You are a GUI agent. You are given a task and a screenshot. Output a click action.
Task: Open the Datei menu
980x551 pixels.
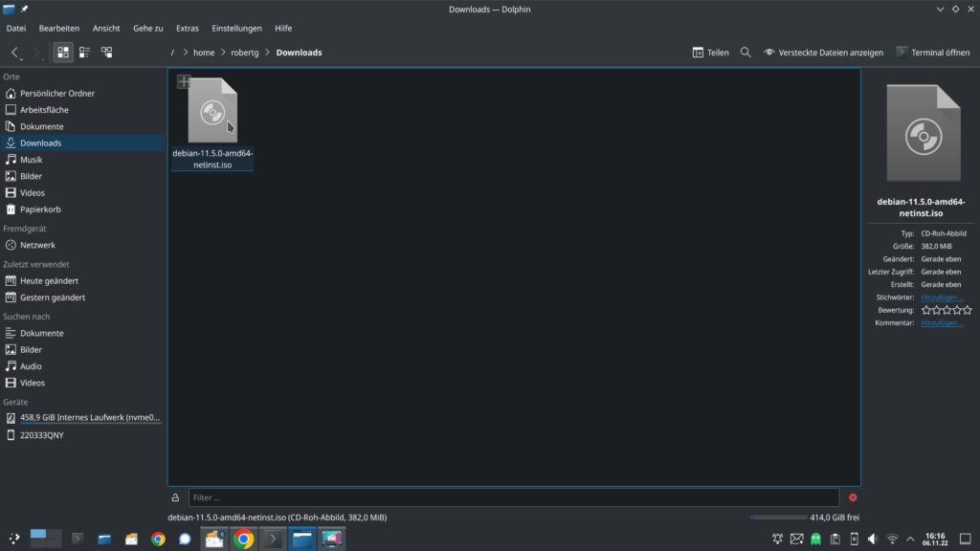click(16, 28)
